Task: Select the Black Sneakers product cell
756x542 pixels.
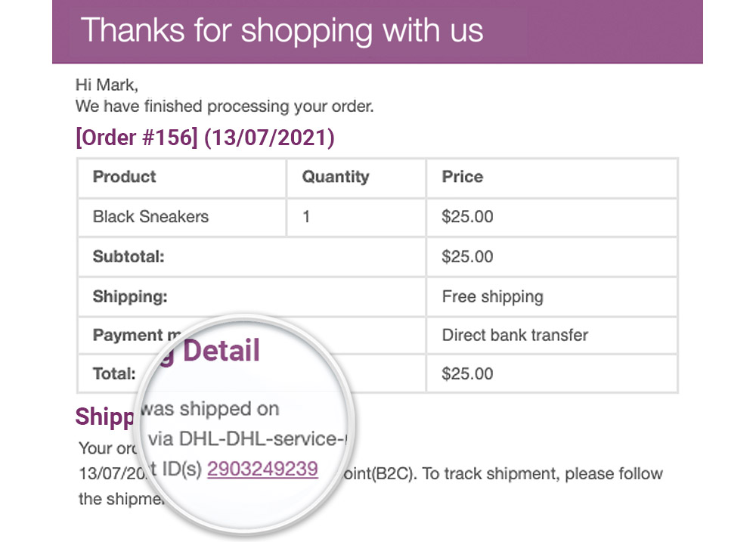Action: tap(181, 217)
